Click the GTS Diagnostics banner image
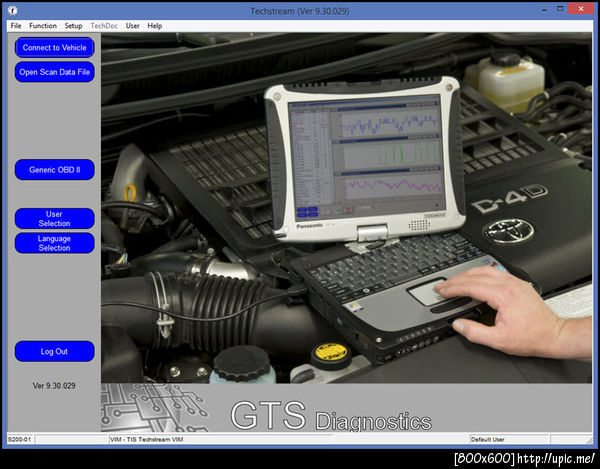 (346, 408)
